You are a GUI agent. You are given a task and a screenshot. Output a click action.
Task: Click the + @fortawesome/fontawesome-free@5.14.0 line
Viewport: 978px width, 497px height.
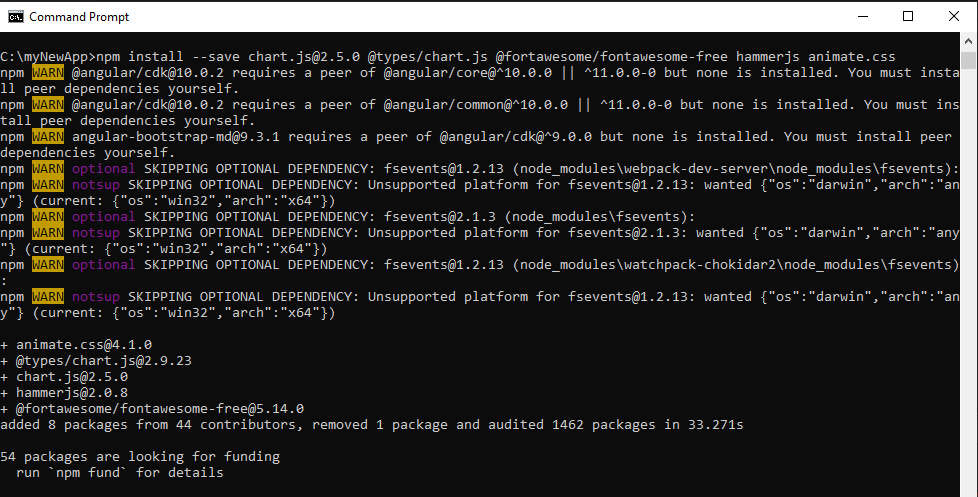coord(160,409)
